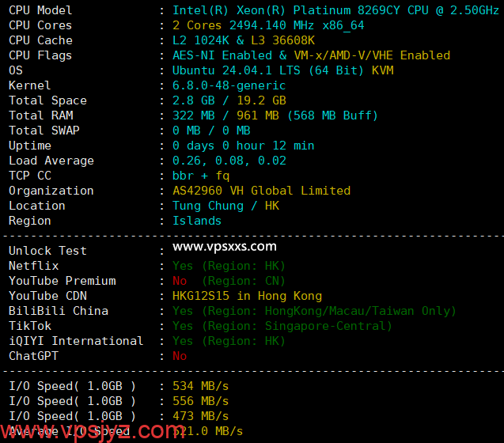Click the TikTok result 'Singapore-Central'
Screen dimensions: 504x443
pos(324,326)
